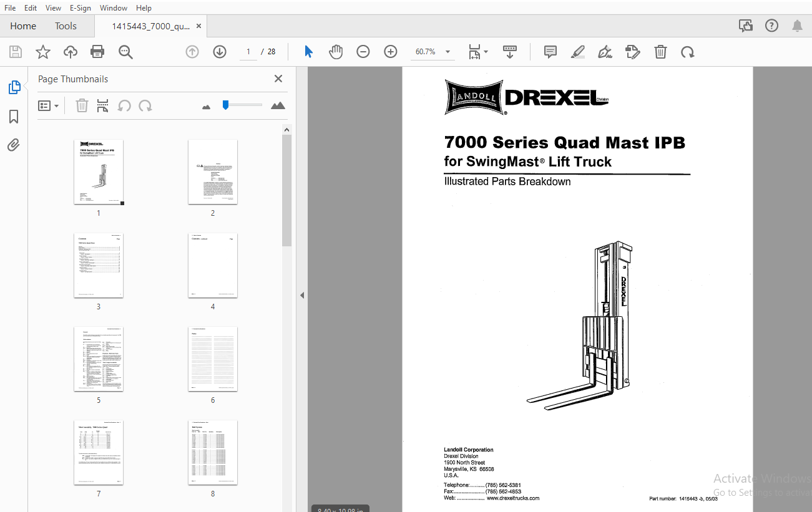Click the www.drexeltrucks.com web address

coord(512,498)
